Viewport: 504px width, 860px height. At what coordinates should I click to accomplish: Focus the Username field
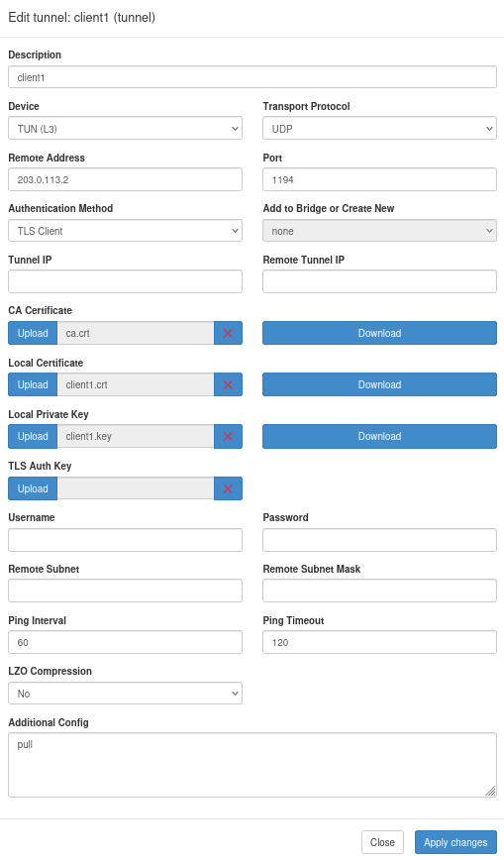pos(125,540)
